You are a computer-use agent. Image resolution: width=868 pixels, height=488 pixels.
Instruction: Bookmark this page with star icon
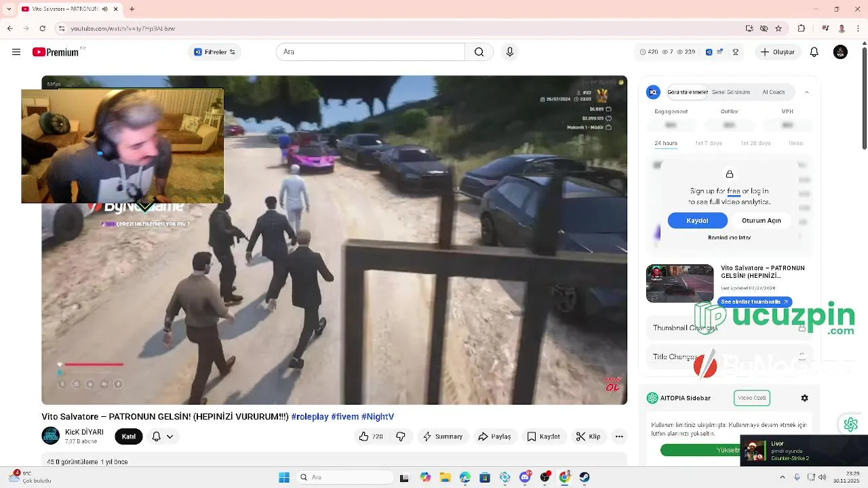point(778,28)
